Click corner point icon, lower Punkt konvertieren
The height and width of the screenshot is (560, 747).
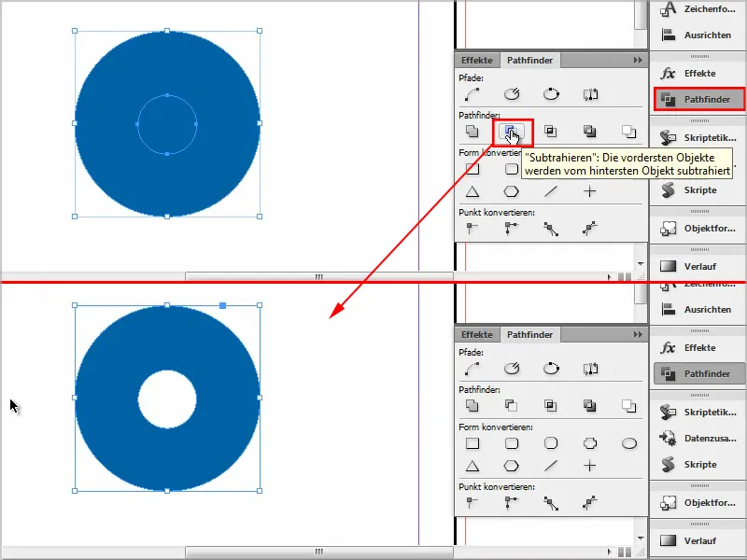(512, 503)
